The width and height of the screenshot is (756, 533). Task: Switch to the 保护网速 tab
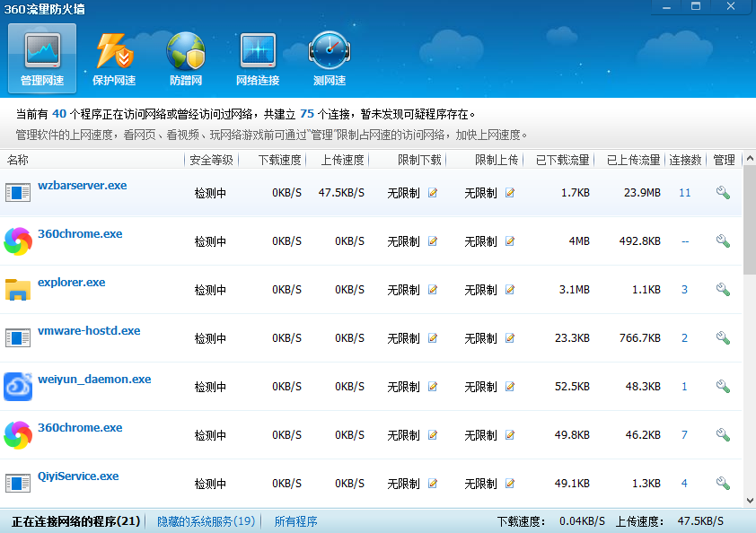(114, 58)
